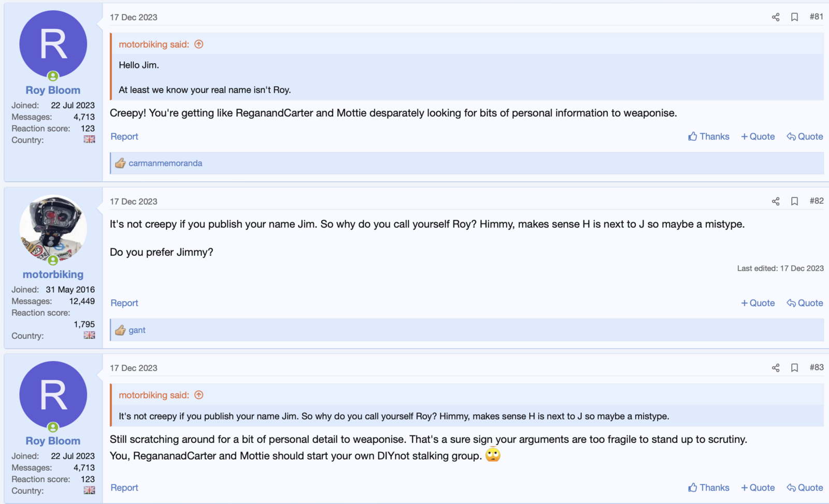Image resolution: width=829 pixels, height=504 pixels.
Task: Reply with Quote on post #81
Action: (x=805, y=137)
